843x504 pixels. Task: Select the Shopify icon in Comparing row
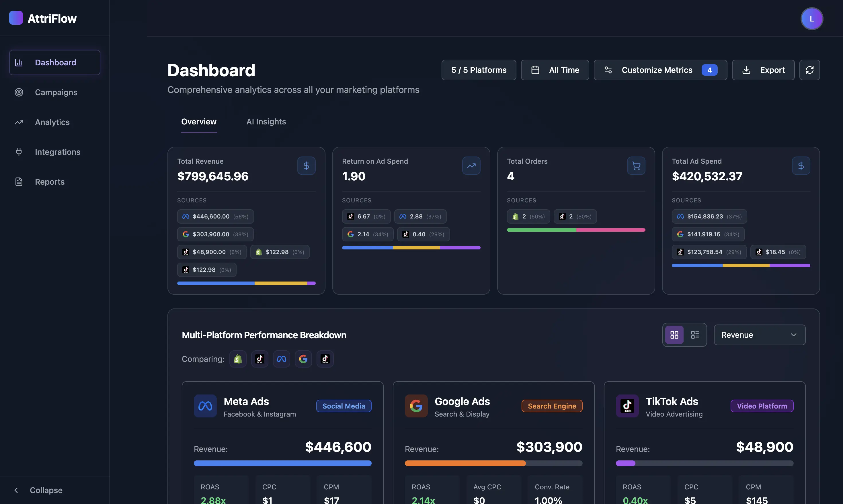tap(238, 359)
